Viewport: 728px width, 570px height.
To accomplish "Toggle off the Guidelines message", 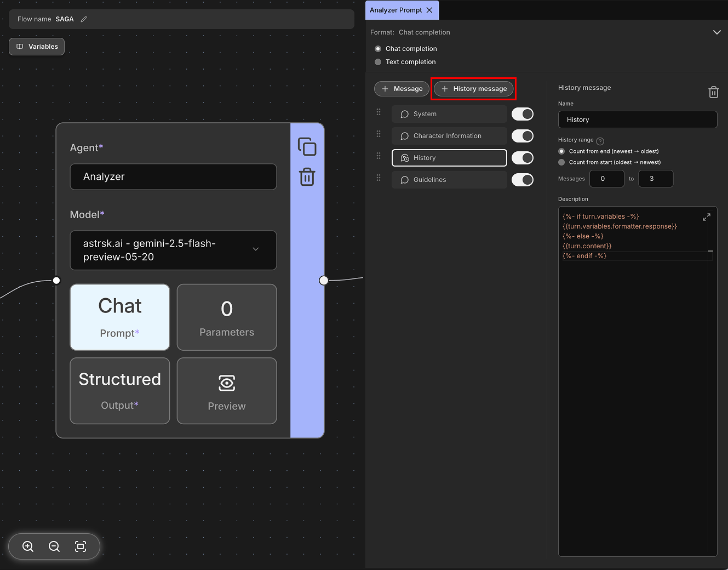I will coord(523,180).
